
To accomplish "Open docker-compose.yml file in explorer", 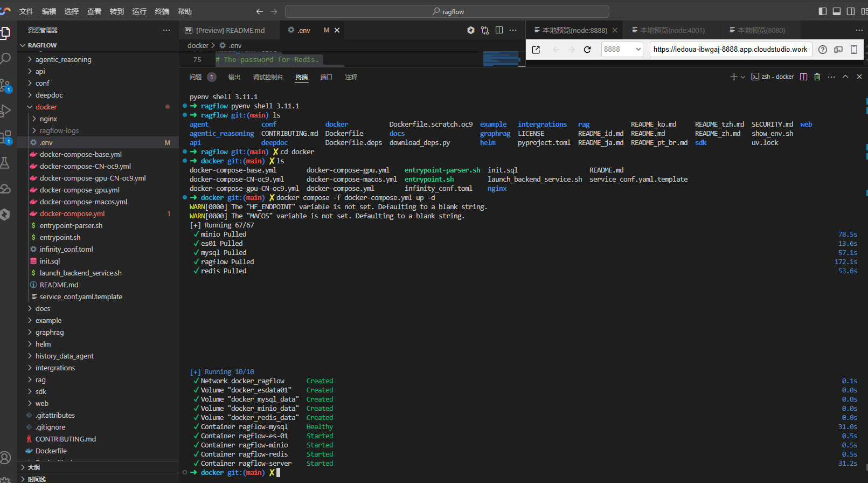I will 72,213.
